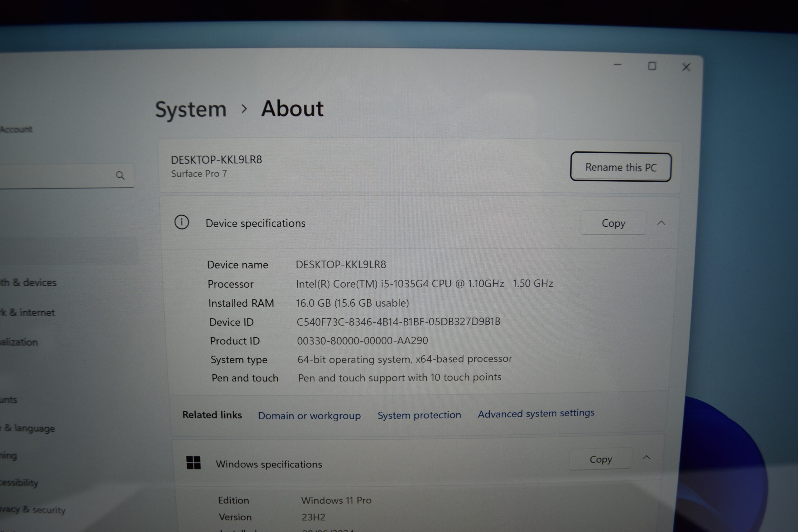Open Privacy & security in sidebar

point(32,509)
